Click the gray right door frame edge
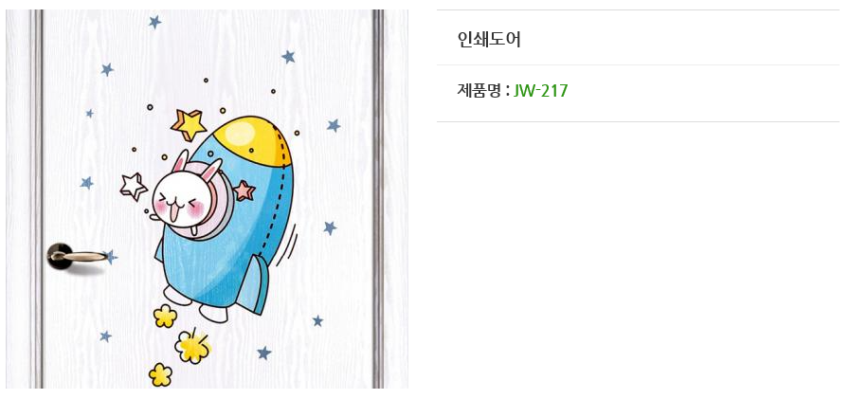 (x=378, y=199)
